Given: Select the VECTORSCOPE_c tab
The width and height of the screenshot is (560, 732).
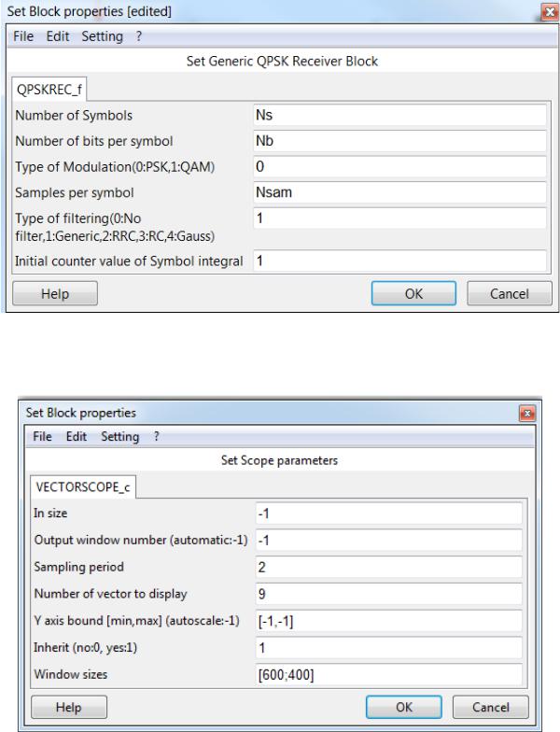Looking at the screenshot, I should tap(82, 487).
